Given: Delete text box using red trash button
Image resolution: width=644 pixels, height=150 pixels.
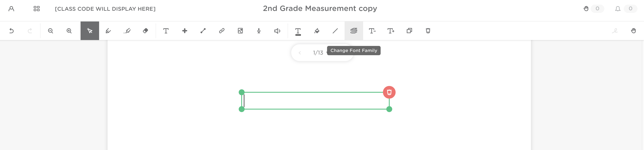Looking at the screenshot, I should point(389,92).
